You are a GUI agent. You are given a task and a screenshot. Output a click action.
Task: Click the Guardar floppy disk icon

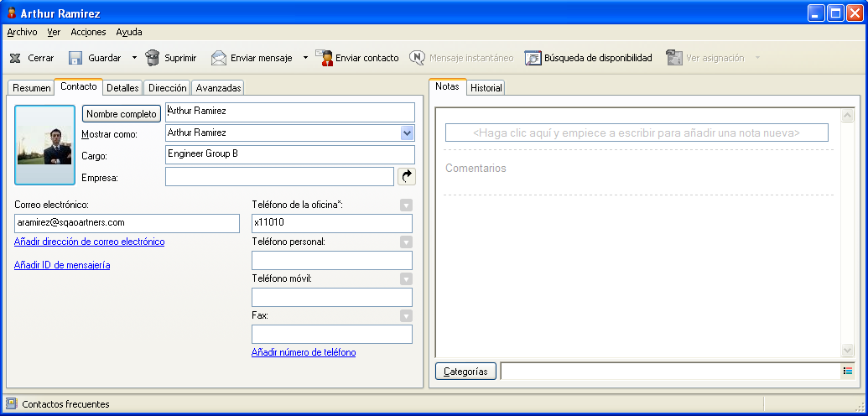point(75,58)
